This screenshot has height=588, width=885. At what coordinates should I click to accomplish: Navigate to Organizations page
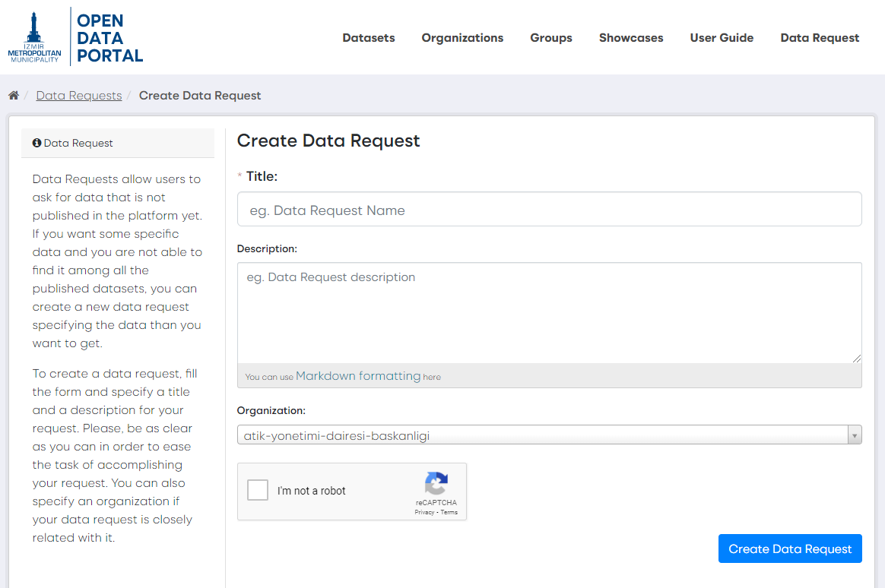click(x=462, y=38)
